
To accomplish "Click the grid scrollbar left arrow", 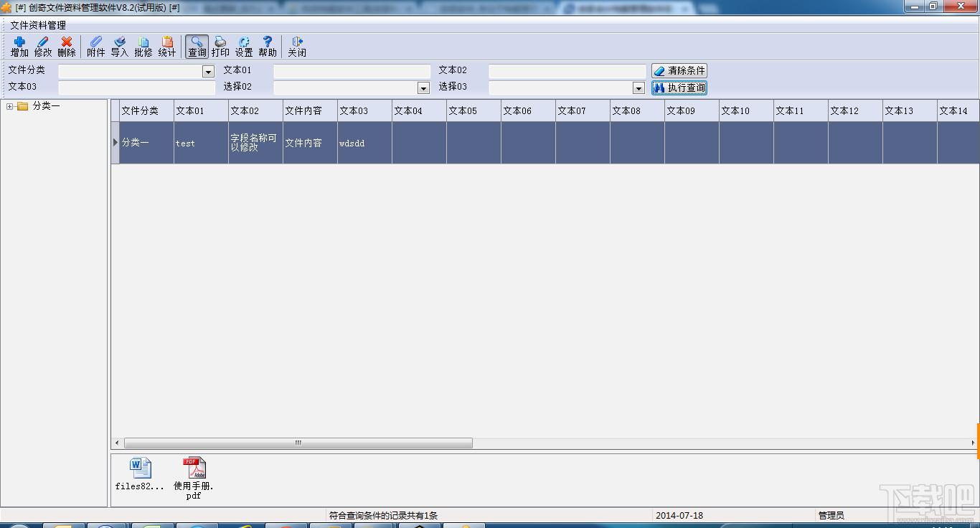I will click(118, 443).
